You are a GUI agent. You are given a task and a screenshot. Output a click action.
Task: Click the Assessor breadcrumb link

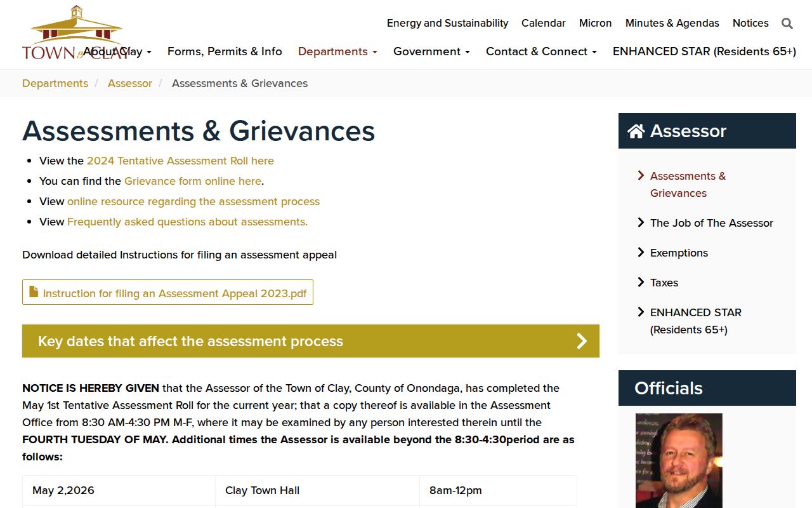130,83
